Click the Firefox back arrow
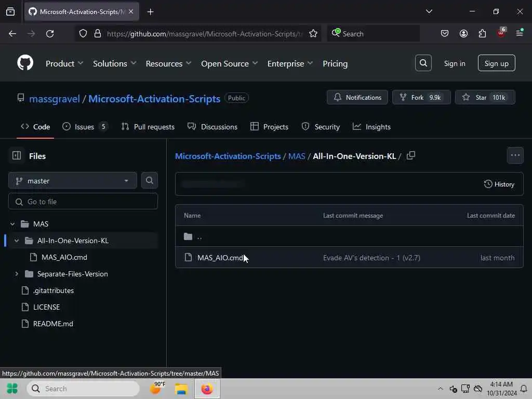 coord(12,34)
